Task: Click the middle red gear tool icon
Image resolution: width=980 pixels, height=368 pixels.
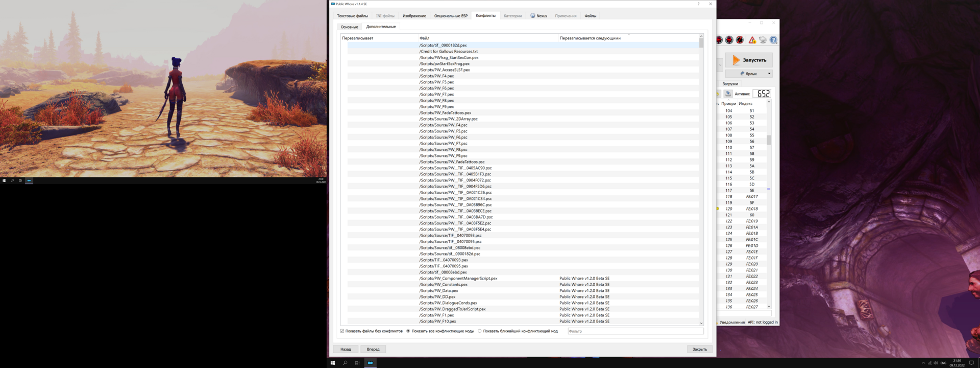Action: tap(729, 40)
